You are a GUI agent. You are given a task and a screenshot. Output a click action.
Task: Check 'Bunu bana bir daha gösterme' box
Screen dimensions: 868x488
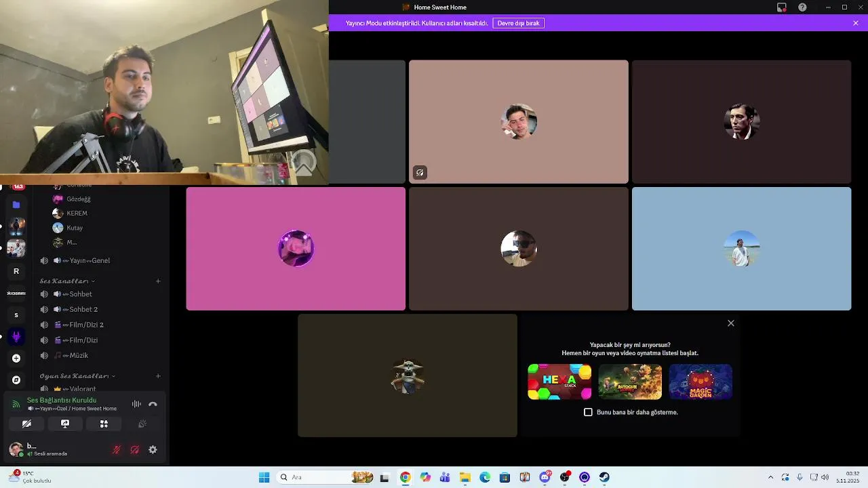point(588,412)
